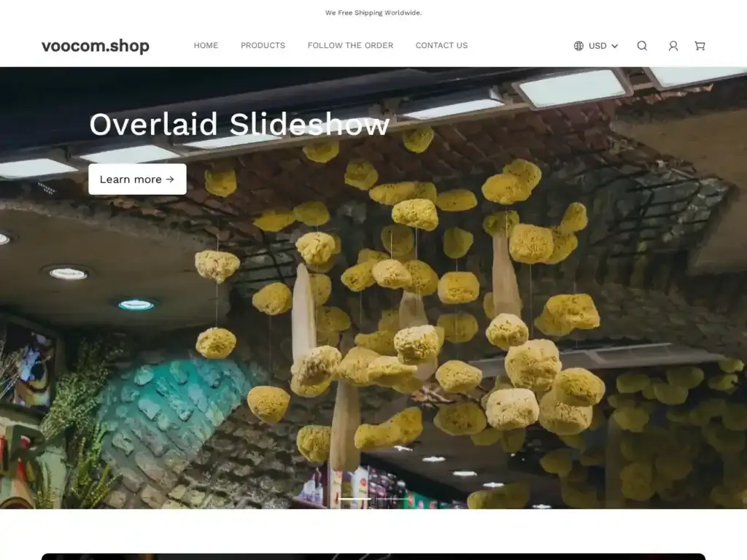This screenshot has height=560, width=747.
Task: Click the image strip below the hero section
Action: [x=373, y=556]
